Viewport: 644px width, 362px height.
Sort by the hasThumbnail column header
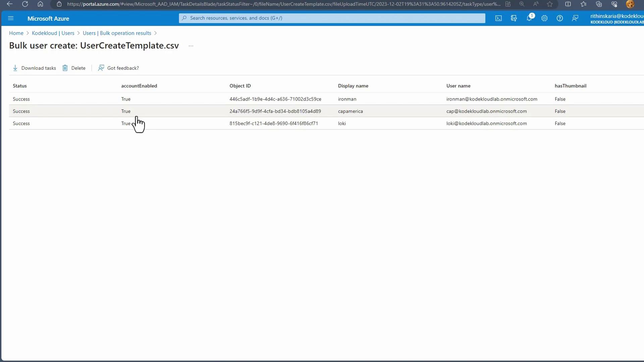click(571, 86)
